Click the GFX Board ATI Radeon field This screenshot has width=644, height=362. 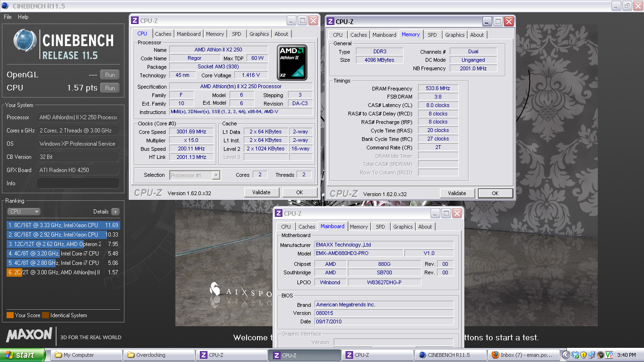[x=78, y=170]
